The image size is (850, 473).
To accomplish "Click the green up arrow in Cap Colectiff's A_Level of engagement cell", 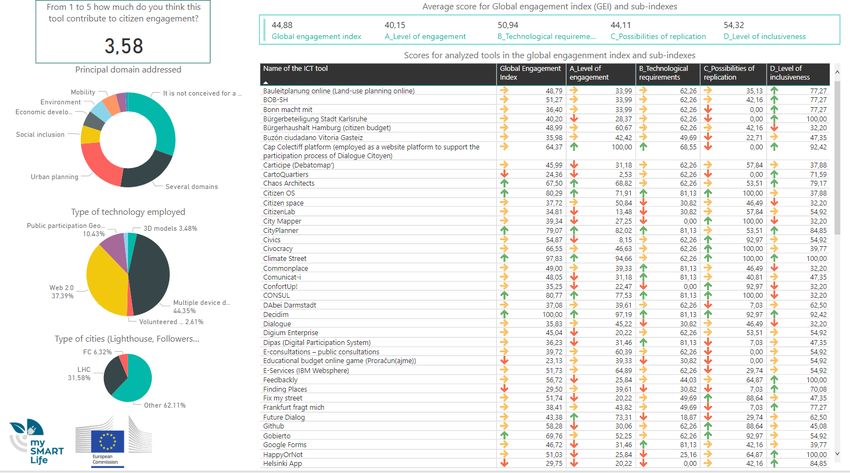I will tap(574, 147).
